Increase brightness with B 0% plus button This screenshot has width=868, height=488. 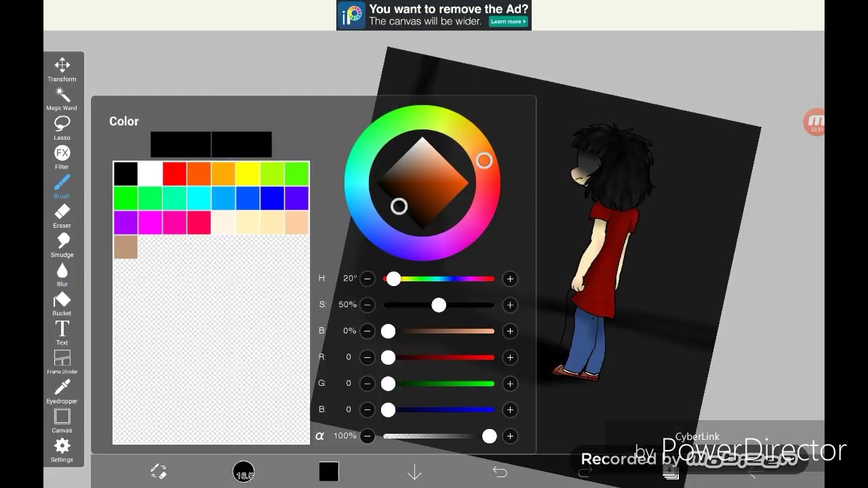[510, 331]
